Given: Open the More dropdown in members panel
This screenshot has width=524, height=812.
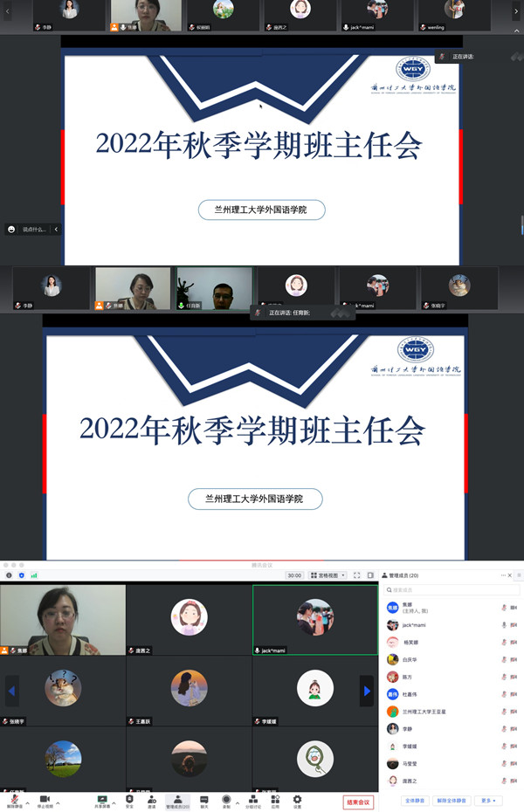Looking at the screenshot, I should pos(490,801).
